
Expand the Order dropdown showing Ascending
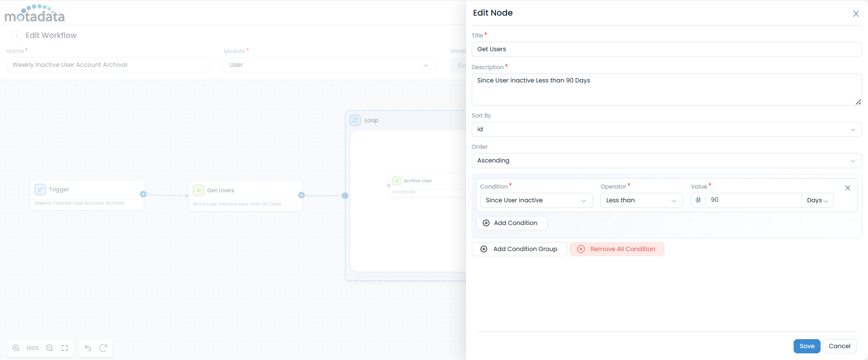click(666, 161)
